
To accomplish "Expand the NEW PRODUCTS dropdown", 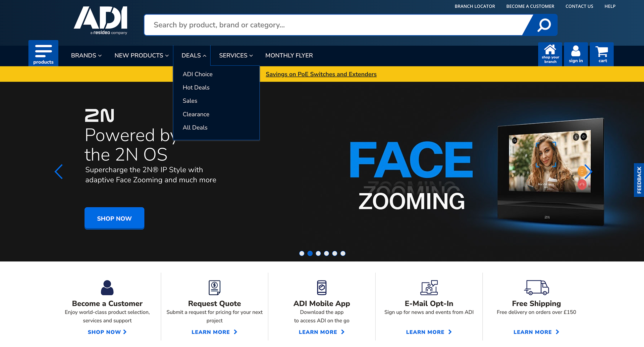I will pyautogui.click(x=142, y=55).
